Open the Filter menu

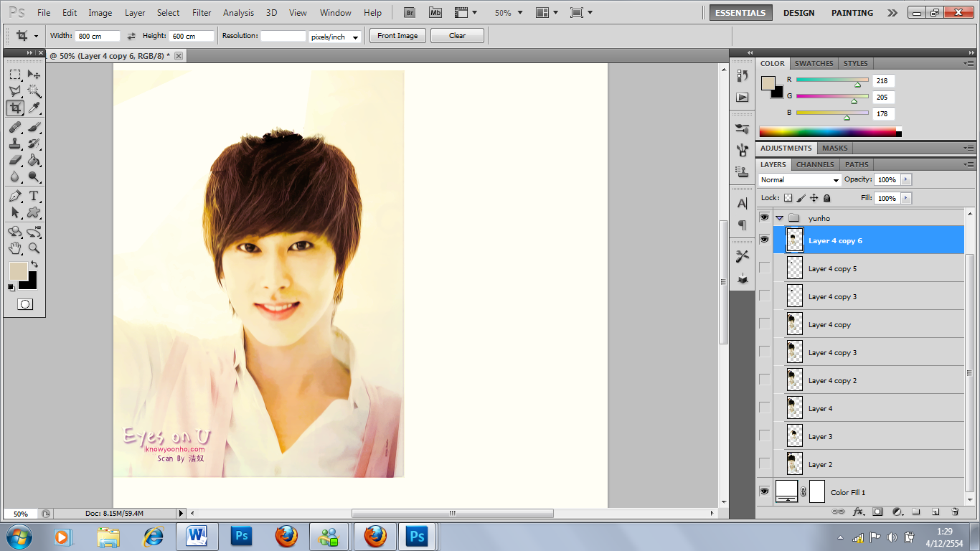[202, 13]
